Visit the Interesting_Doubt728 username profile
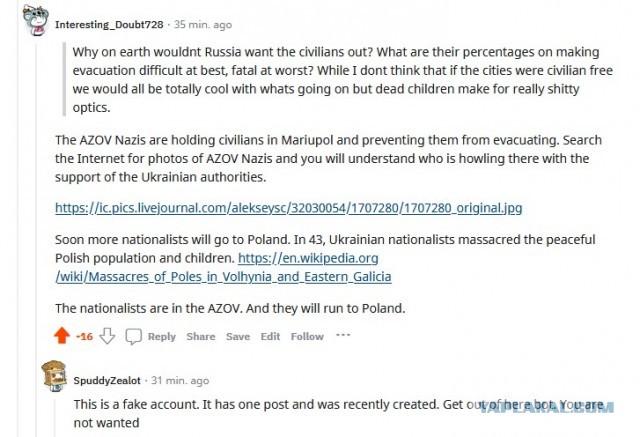Image resolution: width=640 pixels, height=437 pixels. [x=109, y=25]
